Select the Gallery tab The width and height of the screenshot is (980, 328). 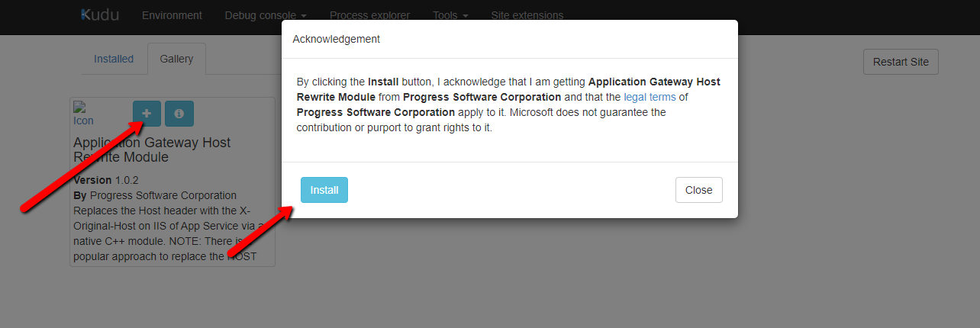[x=176, y=59]
